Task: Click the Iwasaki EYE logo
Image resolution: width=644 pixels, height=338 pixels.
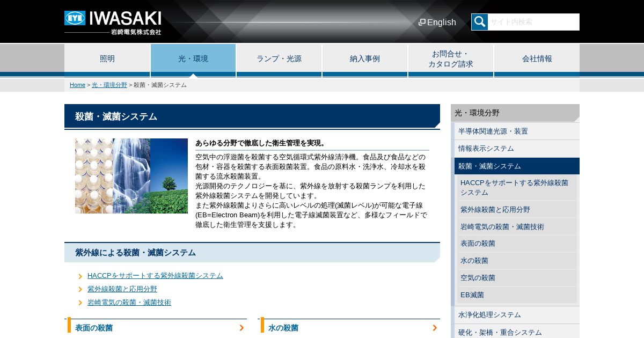Action: [x=113, y=23]
